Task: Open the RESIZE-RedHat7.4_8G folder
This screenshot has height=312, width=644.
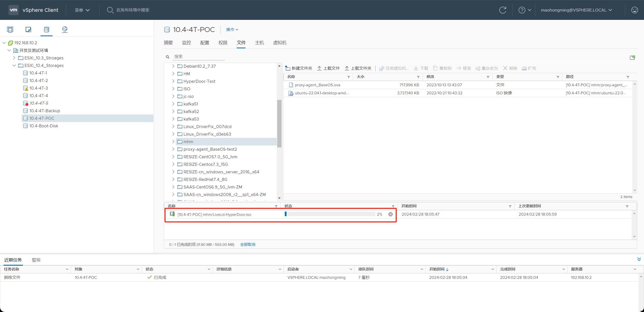Action: click(x=205, y=179)
